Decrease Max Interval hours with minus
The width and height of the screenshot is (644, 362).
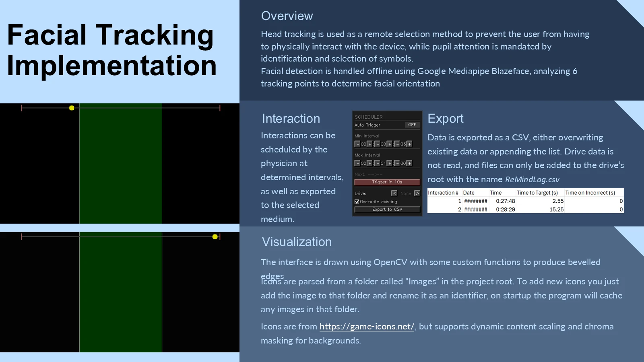(357, 163)
